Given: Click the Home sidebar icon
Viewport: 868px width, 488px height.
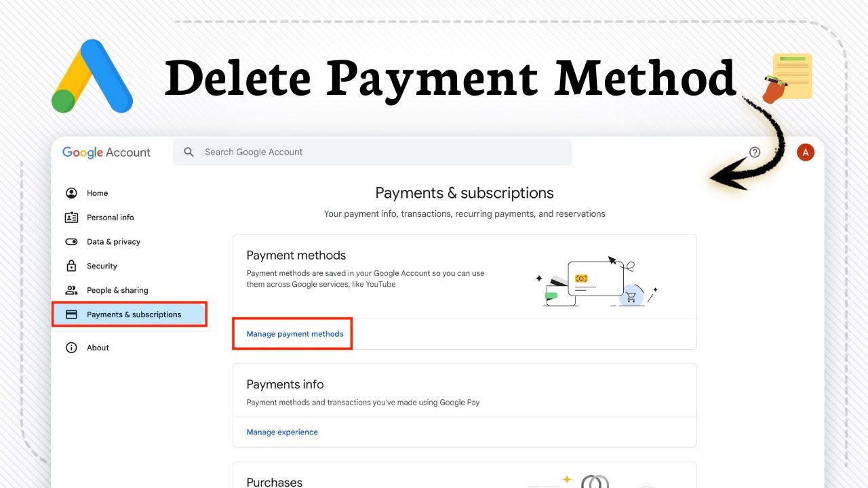Looking at the screenshot, I should coord(71,193).
